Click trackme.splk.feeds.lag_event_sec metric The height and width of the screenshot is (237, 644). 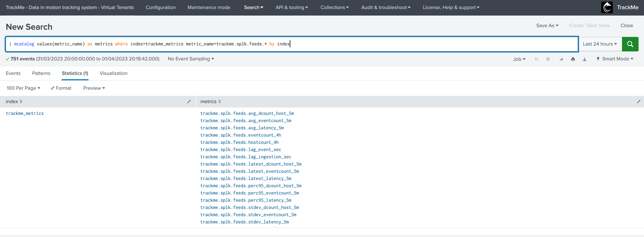(x=241, y=150)
